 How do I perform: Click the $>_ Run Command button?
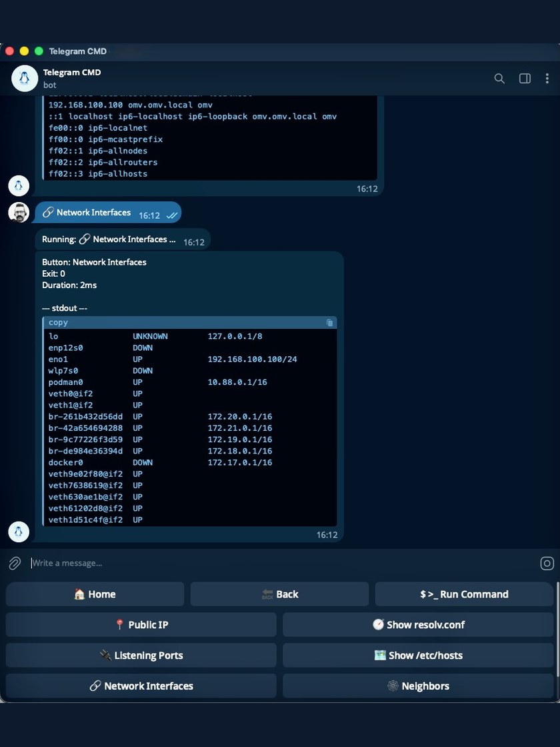[x=464, y=594]
